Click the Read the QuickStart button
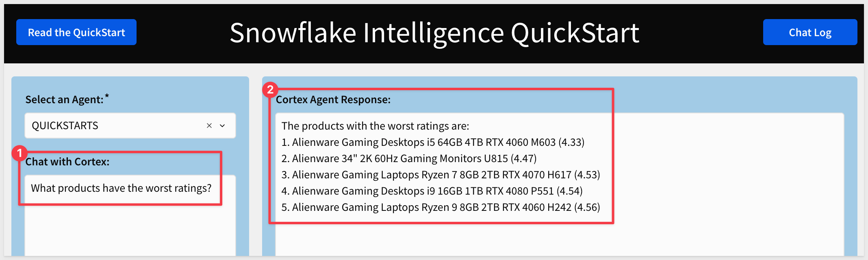Screen dimensions: 868x260 click(76, 32)
